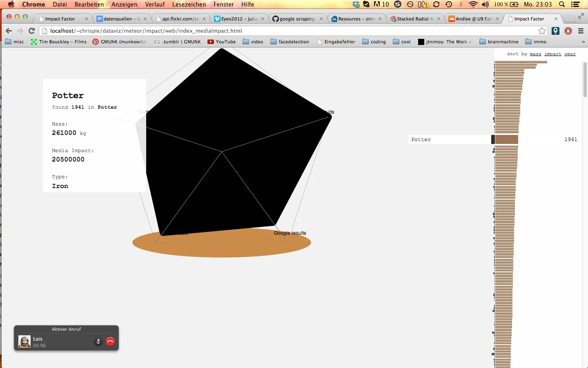588x368 pixels.
Task: Open the YouTube bookmark
Action: 222,42
